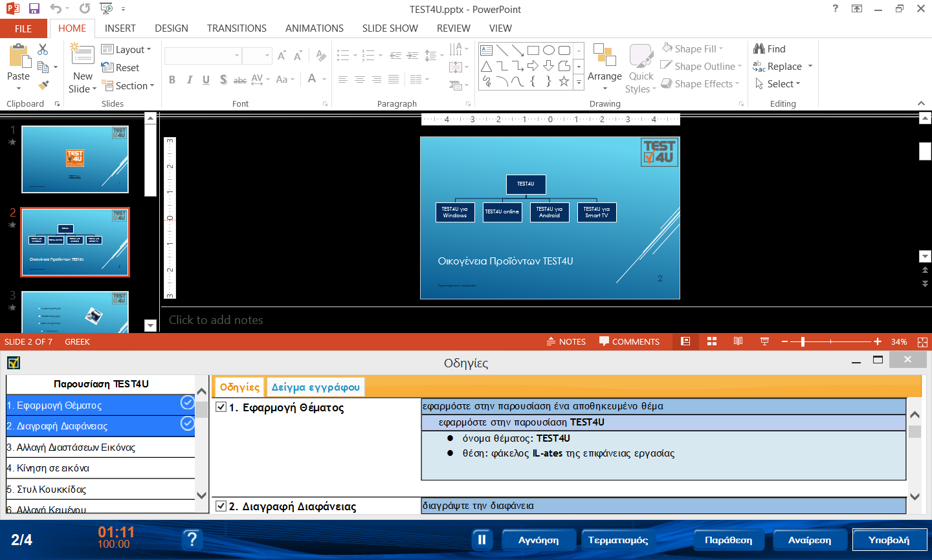
Task: Reset the slide layout
Action: [x=120, y=67]
